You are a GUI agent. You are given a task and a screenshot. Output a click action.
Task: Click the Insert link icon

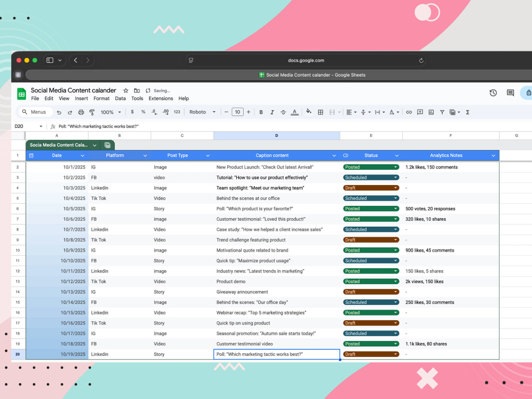(x=409, y=112)
